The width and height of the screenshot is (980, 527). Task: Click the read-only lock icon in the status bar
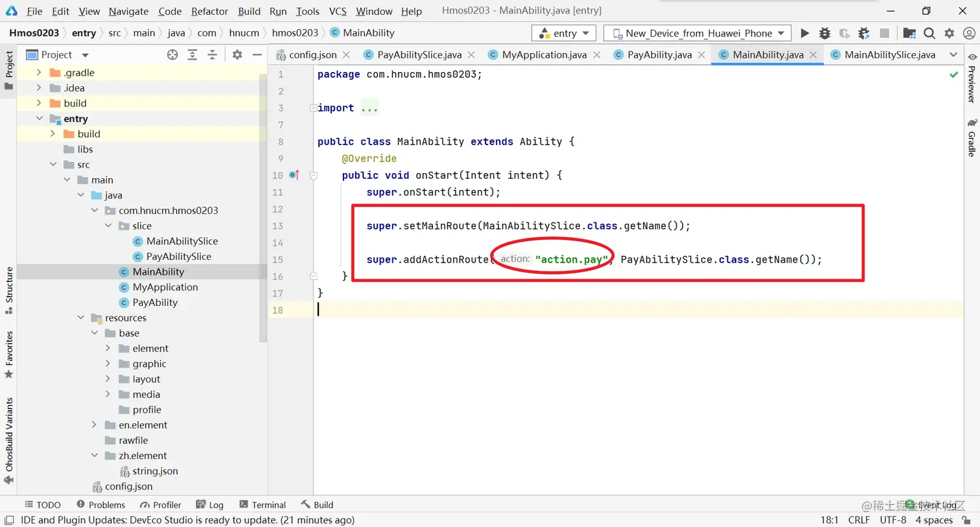tap(966, 520)
